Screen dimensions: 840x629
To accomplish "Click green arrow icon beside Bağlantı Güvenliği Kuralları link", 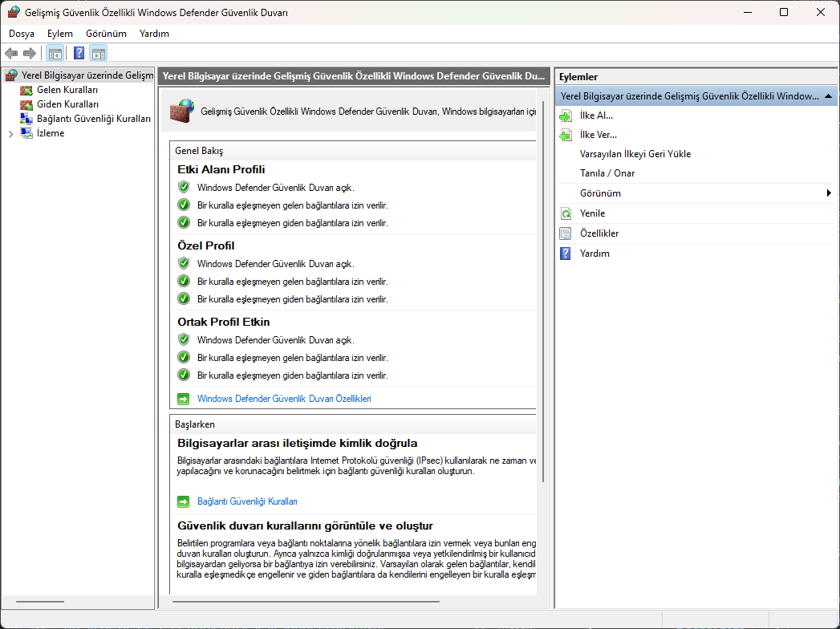I will coord(183,502).
